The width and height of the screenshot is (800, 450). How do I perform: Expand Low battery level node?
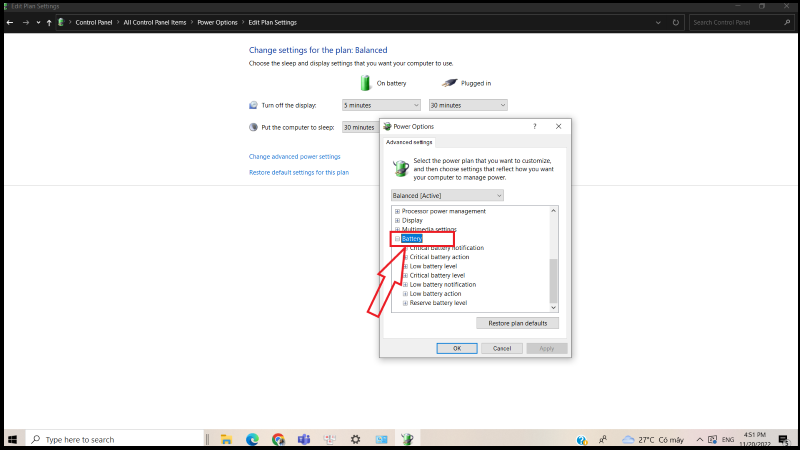(405, 266)
